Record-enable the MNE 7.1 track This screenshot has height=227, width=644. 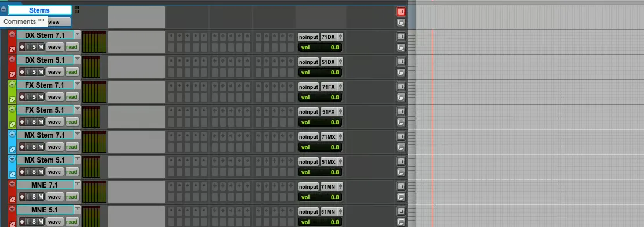[x=21, y=197]
